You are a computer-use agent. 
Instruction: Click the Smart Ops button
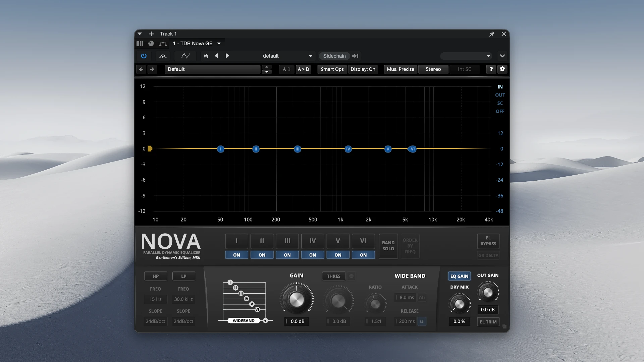tap(332, 69)
